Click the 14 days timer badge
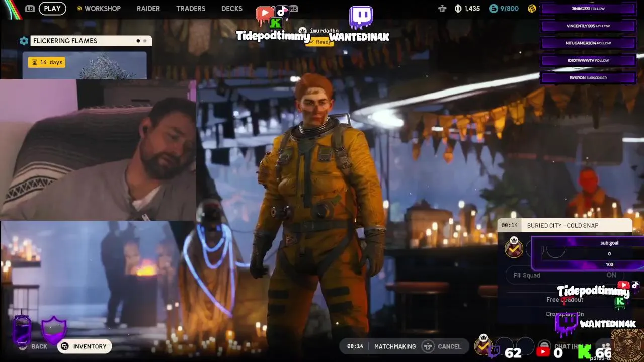The width and height of the screenshot is (644, 362). pos(47,62)
